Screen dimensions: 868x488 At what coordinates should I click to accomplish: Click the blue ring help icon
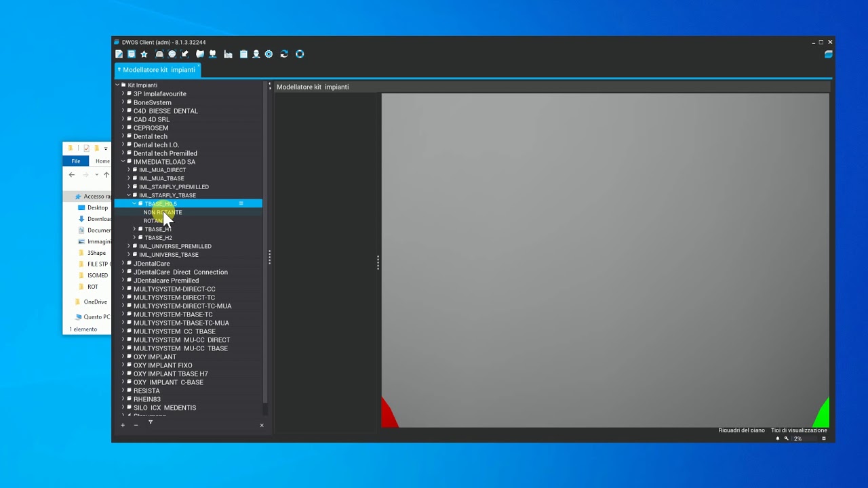(x=300, y=54)
